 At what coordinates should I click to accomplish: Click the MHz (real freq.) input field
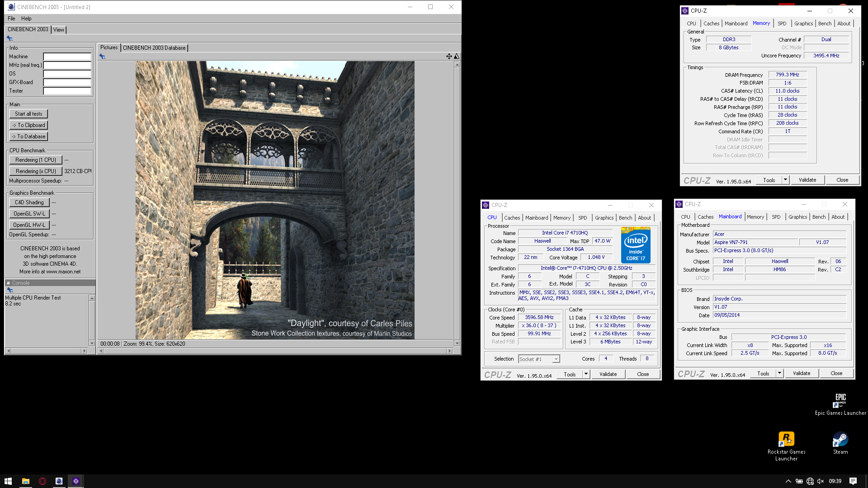(x=67, y=66)
